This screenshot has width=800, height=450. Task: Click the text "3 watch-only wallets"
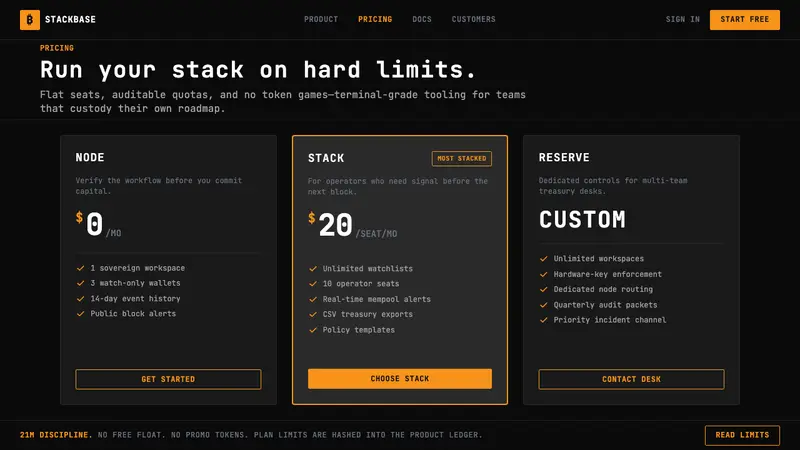click(135, 283)
